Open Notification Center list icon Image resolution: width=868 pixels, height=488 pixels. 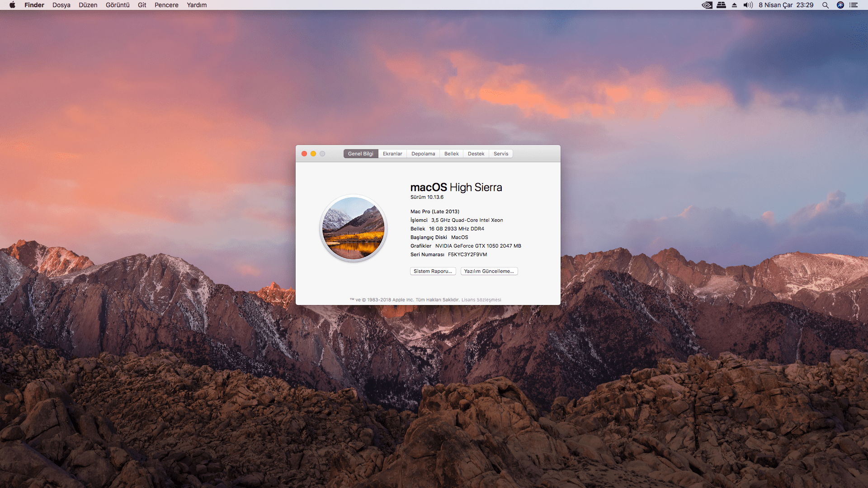pos(854,5)
